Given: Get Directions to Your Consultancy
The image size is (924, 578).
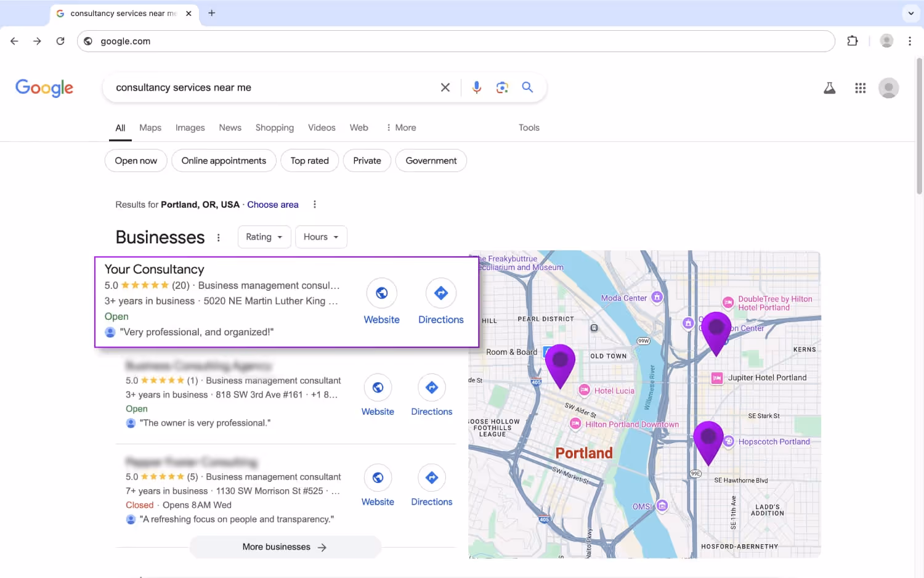Looking at the screenshot, I should (x=441, y=302).
